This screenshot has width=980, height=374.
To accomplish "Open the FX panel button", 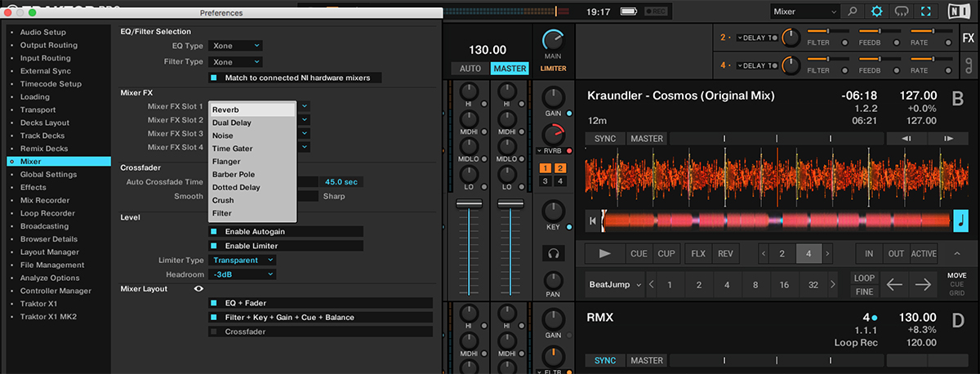I will point(968,38).
